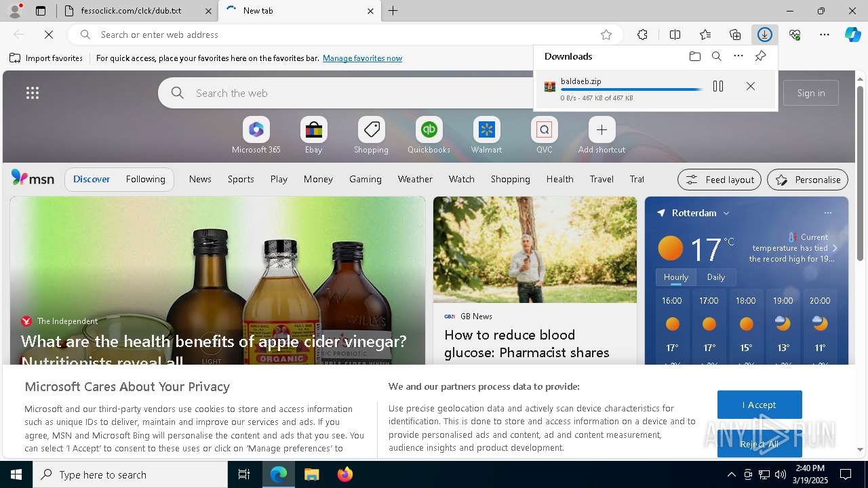The height and width of the screenshot is (488, 868).
Task: Click I Accept privacy button
Action: (759, 405)
